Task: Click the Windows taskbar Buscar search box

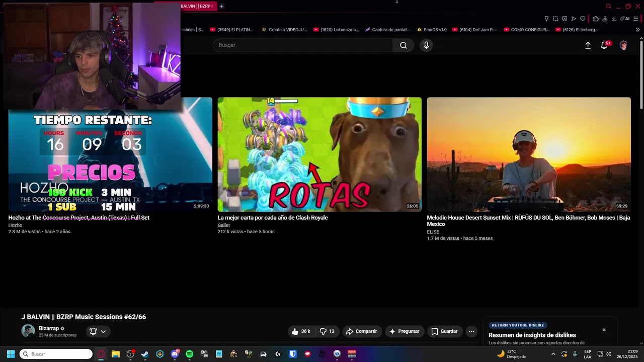Action: coord(56,354)
